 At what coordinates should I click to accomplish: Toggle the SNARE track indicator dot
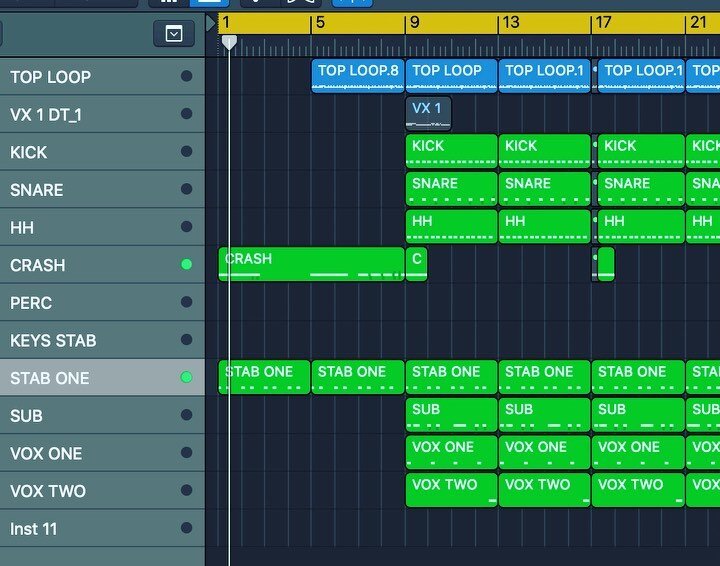[186, 189]
